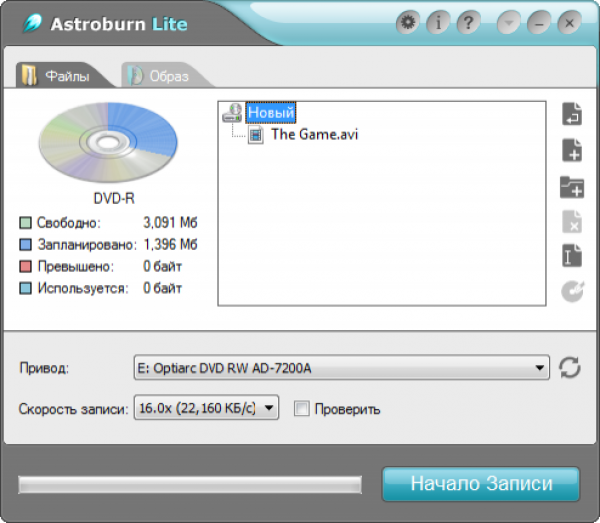Open the info (i) about button
Screen dimensions: 600x523
click(439, 23)
